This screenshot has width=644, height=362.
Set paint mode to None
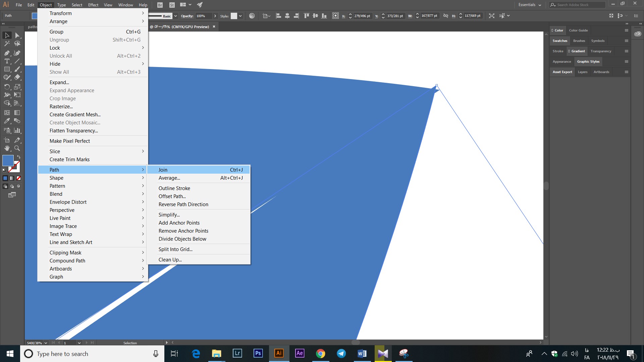click(x=19, y=178)
